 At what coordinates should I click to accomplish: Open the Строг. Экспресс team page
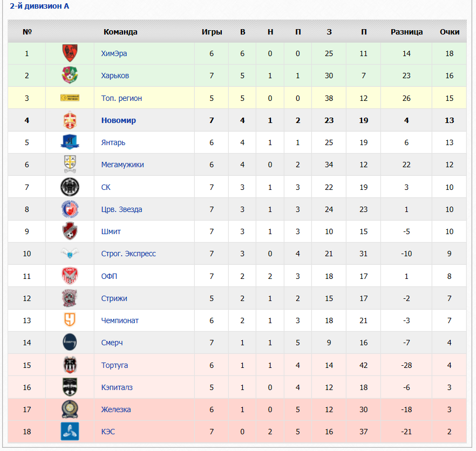tap(128, 254)
